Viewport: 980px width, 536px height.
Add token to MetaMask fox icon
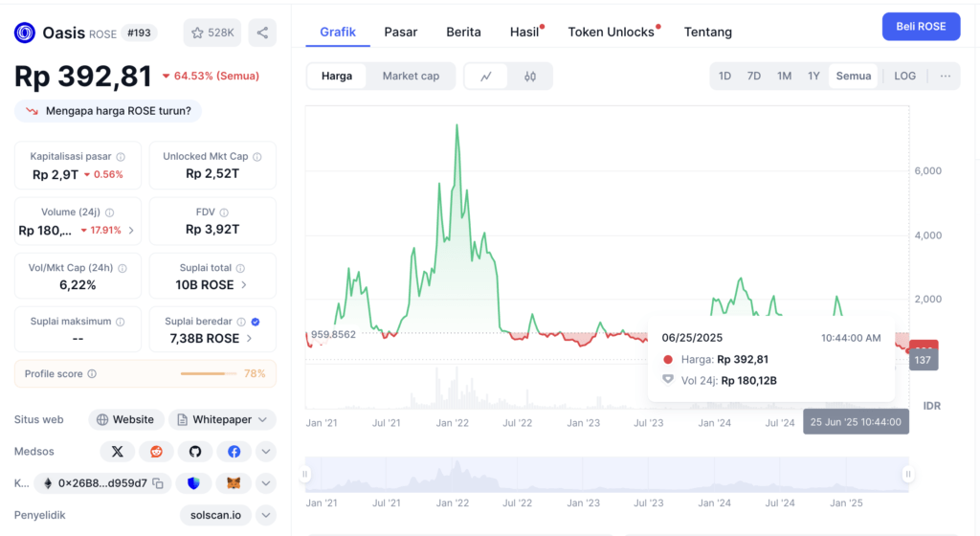tap(234, 483)
